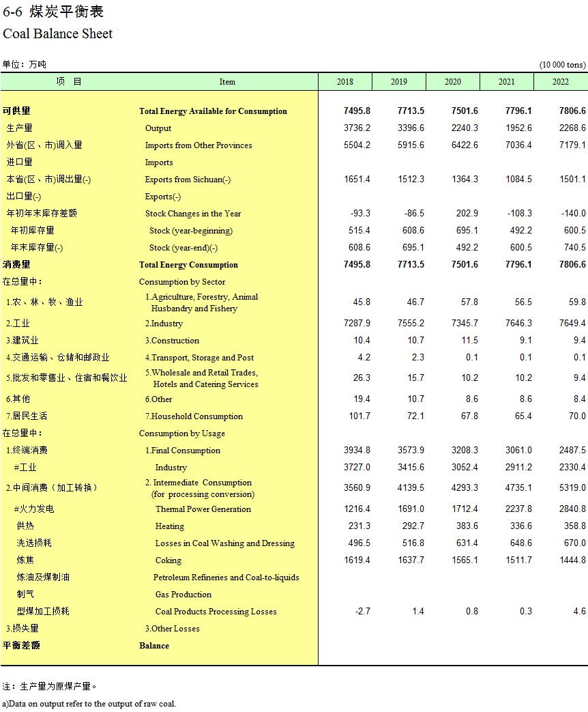Select the Chinese note 注：生产量为原煤产量
Image resolution: width=588 pixels, height=712 pixels.
click(49, 687)
